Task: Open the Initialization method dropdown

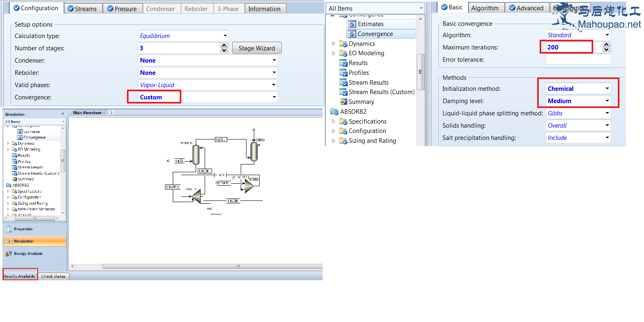Action: [x=607, y=89]
